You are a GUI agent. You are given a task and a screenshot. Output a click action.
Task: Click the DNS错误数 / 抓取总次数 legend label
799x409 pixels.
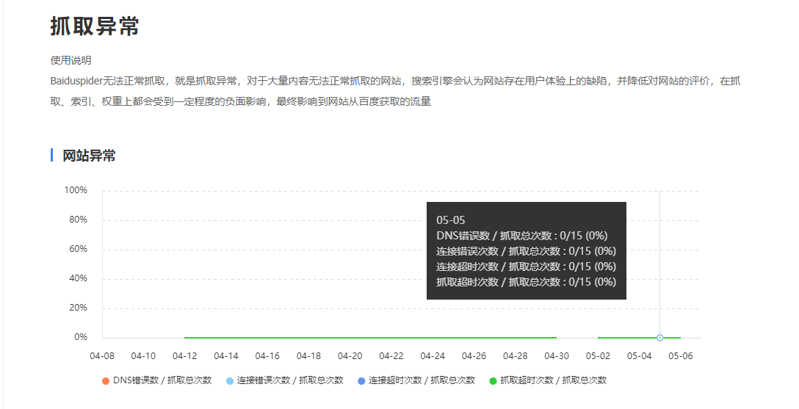tap(162, 380)
